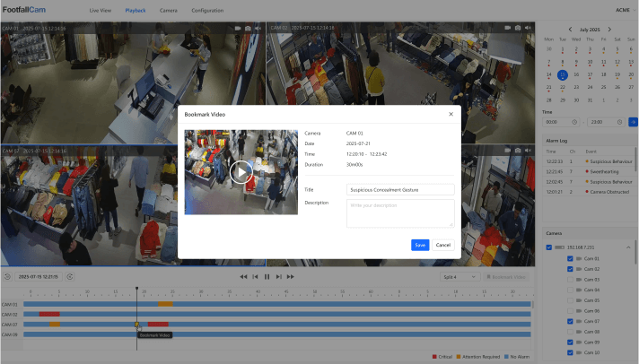The width and height of the screenshot is (639, 364).
Task: Mute audio on the CAM 02 feed
Action: (x=528, y=28)
